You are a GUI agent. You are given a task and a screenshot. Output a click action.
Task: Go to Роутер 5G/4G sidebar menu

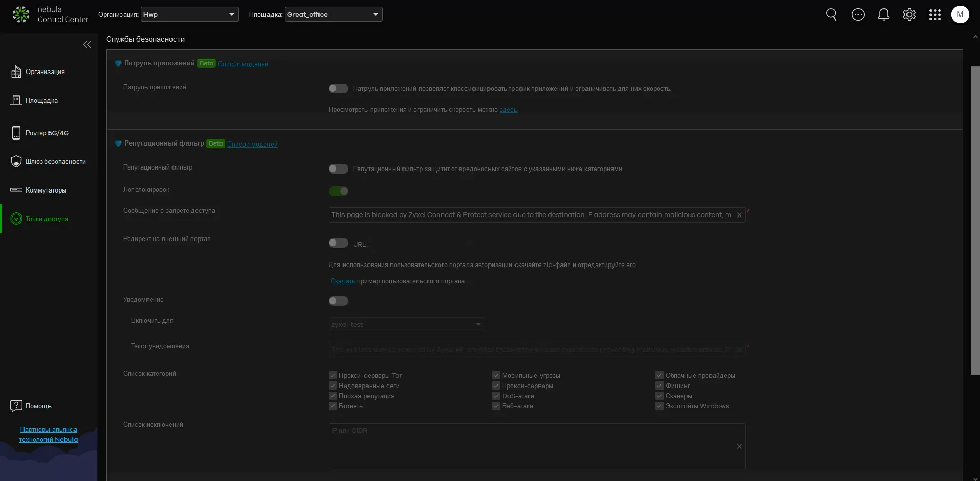(x=49, y=133)
